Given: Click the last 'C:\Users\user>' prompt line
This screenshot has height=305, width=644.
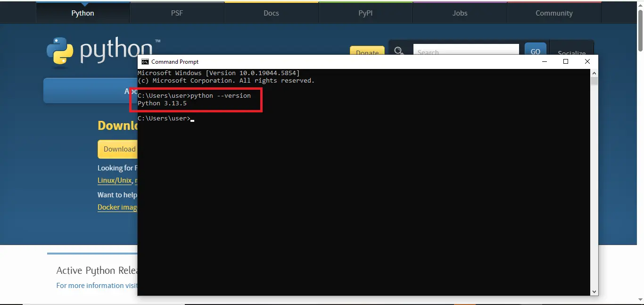Looking at the screenshot, I should [x=164, y=119].
